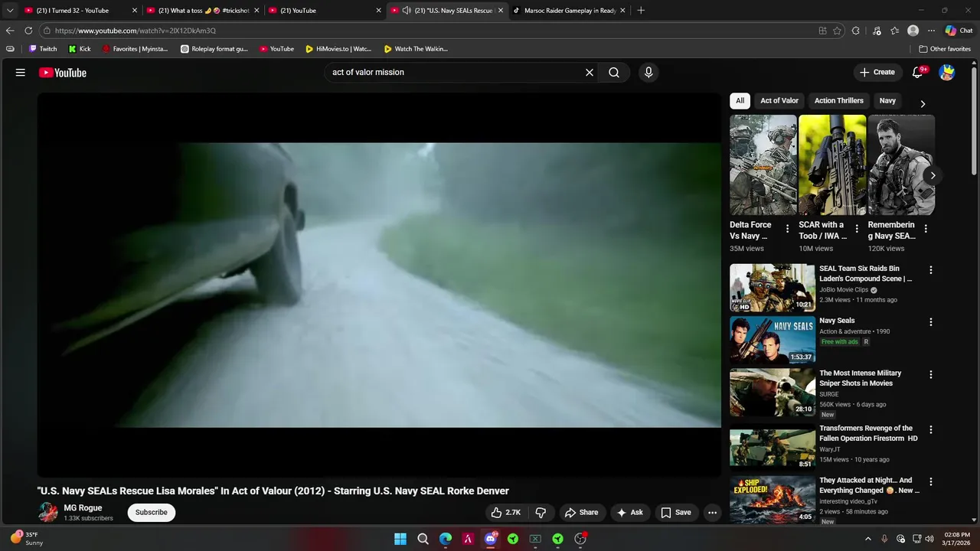This screenshot has height=551, width=980.
Task: Open Copilot Chat in the browser toolbar
Action: (x=959, y=31)
